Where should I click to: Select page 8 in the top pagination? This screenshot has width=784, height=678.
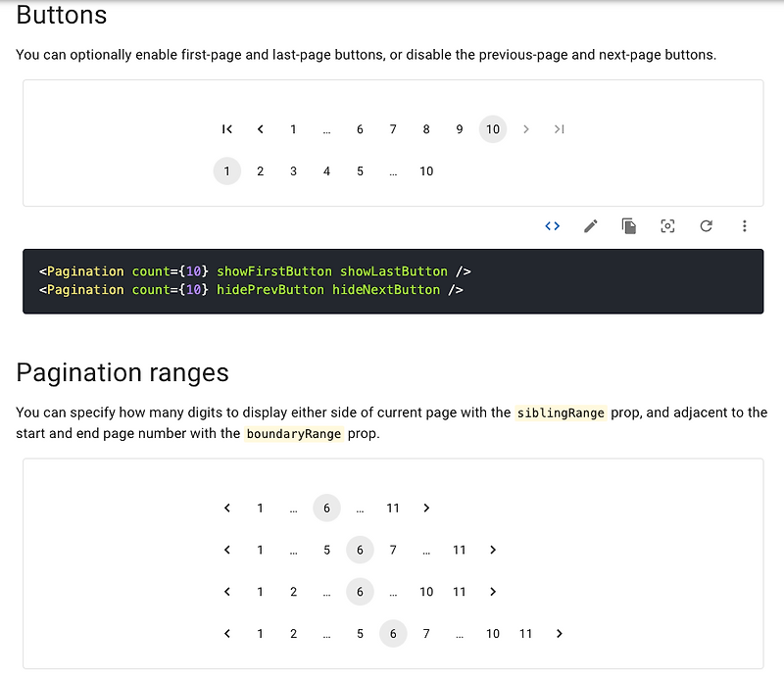click(x=425, y=128)
